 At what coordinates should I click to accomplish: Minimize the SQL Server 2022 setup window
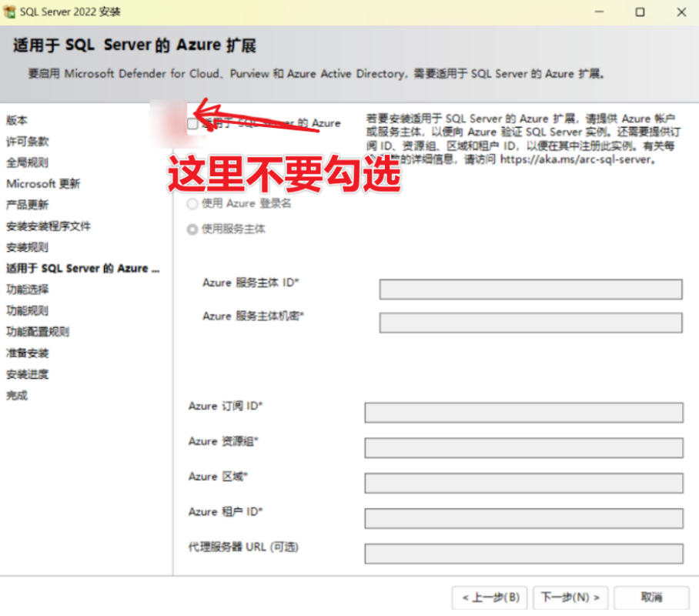(x=599, y=12)
